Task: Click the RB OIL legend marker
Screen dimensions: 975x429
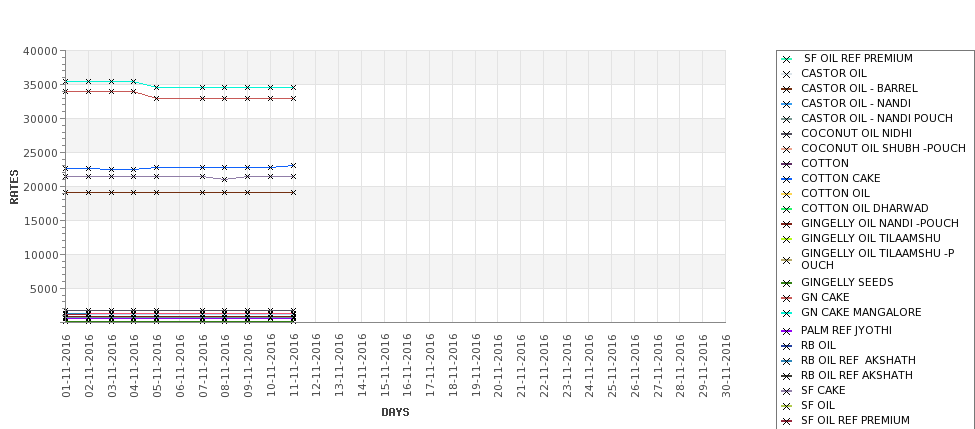Action: 787,346
